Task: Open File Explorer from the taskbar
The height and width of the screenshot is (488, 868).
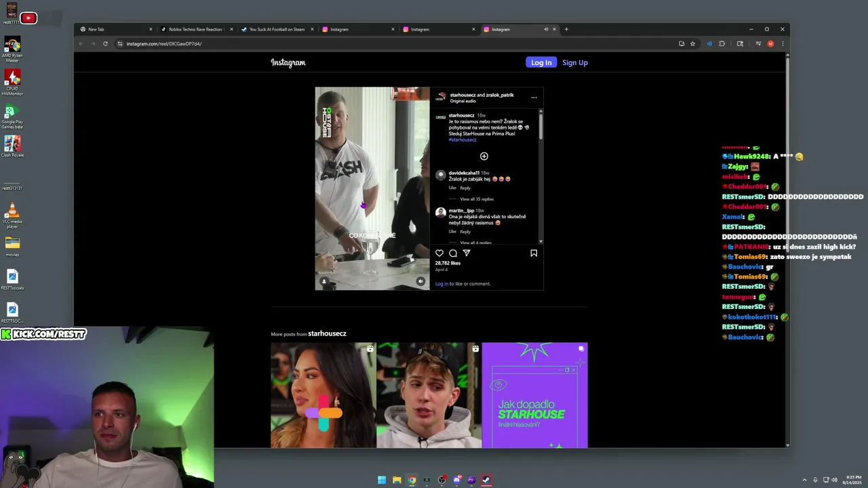Action: [397, 480]
